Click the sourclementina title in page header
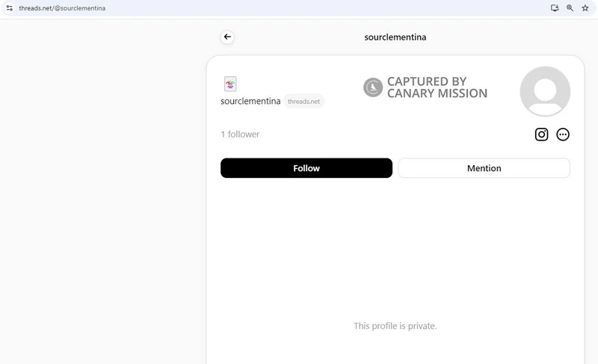598x364 pixels. click(x=395, y=37)
